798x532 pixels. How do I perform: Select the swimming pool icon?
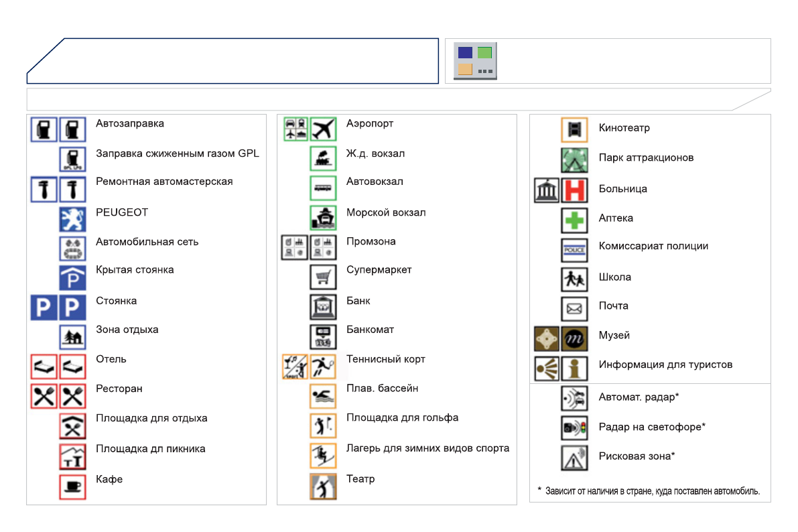323,396
